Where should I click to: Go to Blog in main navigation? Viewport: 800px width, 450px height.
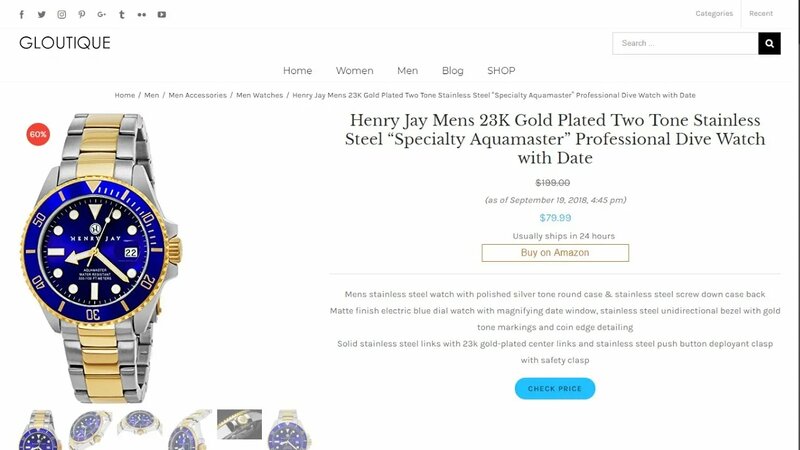[x=453, y=70]
